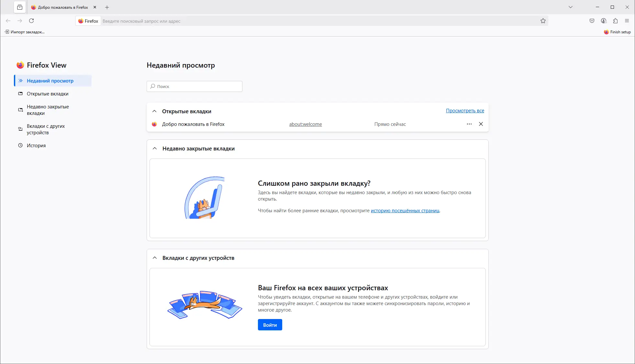Open the hamburger application menu
This screenshot has height=364, width=635.
627,21
